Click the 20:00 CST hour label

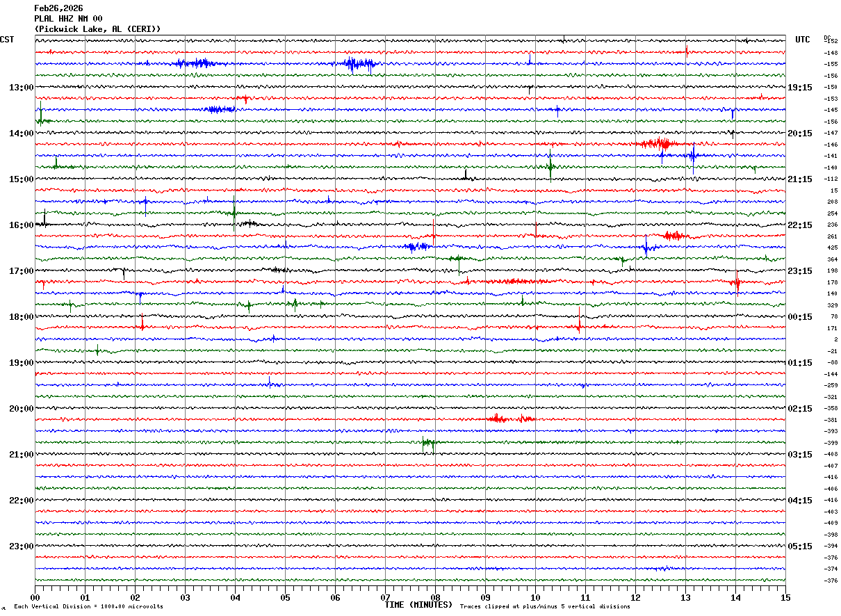(x=21, y=409)
